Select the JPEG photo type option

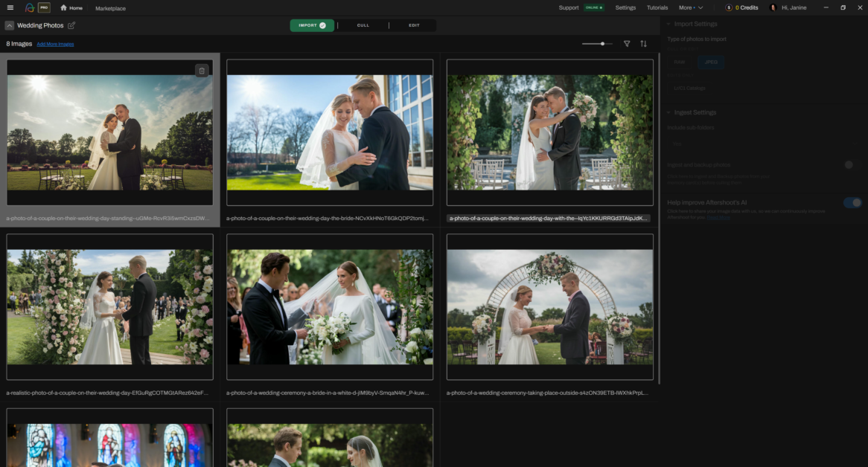pos(711,62)
